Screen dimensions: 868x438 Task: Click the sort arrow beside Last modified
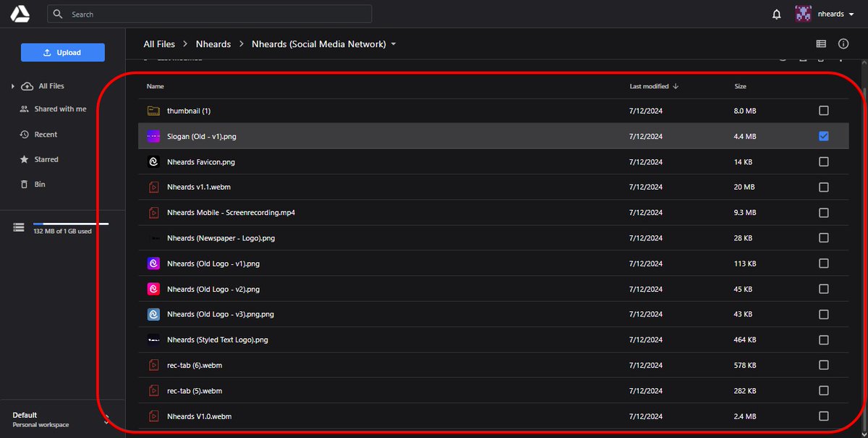[x=676, y=86]
